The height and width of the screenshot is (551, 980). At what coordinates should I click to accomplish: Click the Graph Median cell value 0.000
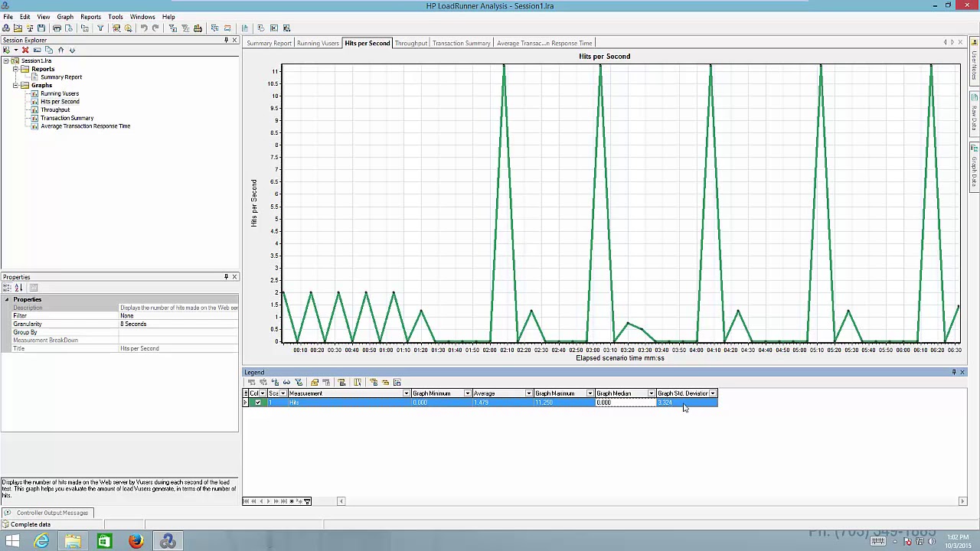pos(626,403)
